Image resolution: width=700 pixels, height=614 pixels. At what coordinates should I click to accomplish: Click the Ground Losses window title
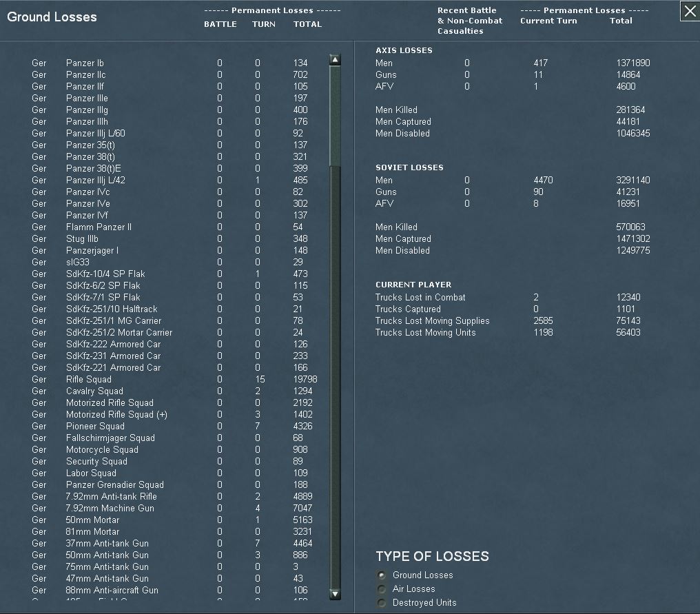[52, 17]
